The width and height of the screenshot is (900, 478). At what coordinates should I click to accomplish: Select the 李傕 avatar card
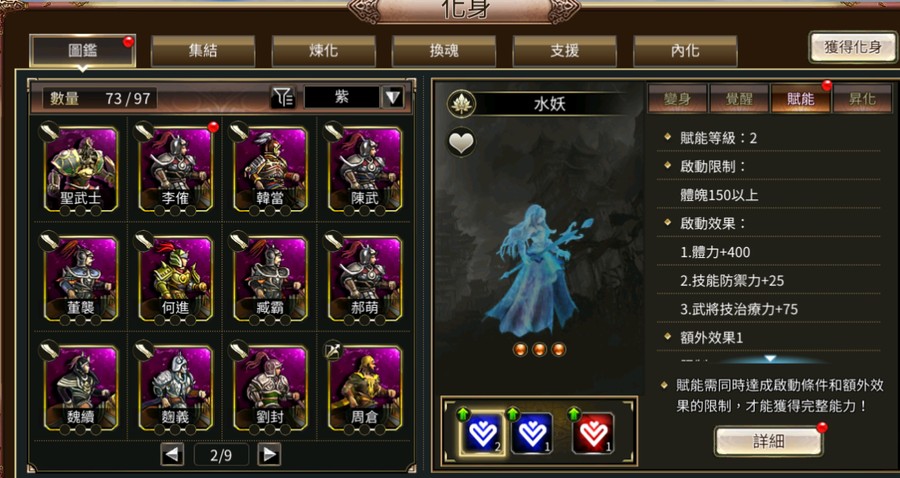(176, 170)
